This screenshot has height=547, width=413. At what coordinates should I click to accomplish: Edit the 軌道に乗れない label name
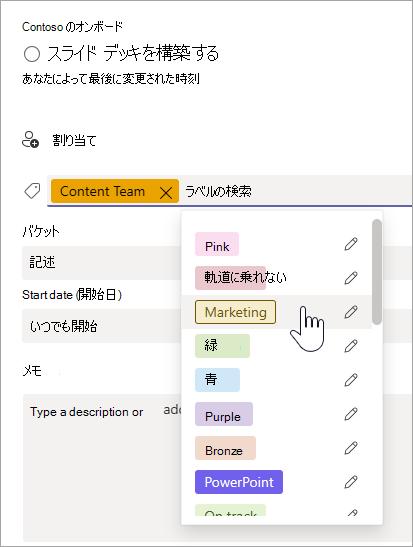[x=351, y=278]
